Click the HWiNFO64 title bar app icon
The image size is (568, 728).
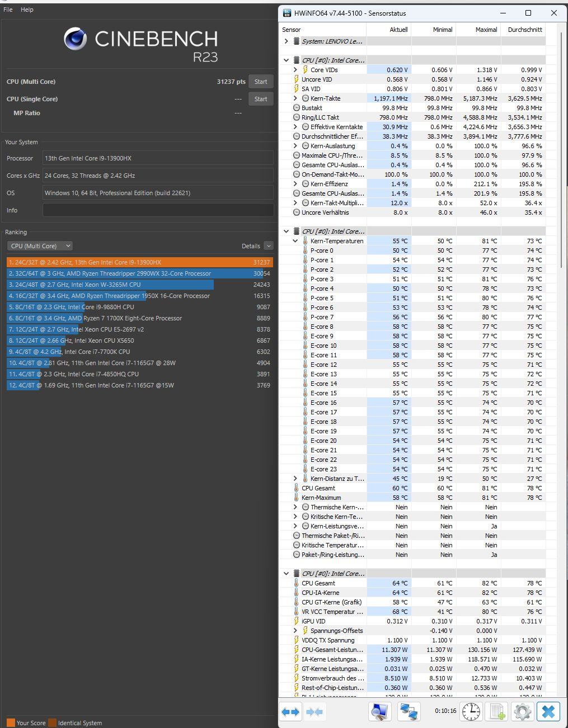click(x=287, y=13)
